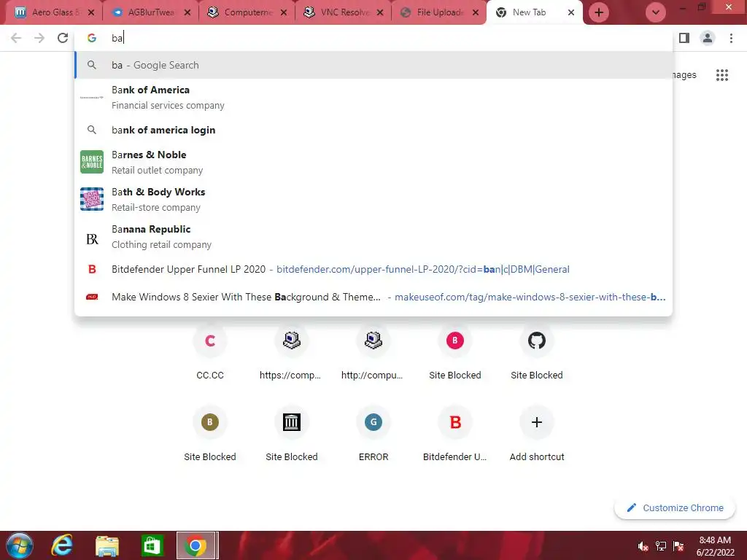Close the VNC Resolver tab
747x560 pixels.
click(379, 12)
